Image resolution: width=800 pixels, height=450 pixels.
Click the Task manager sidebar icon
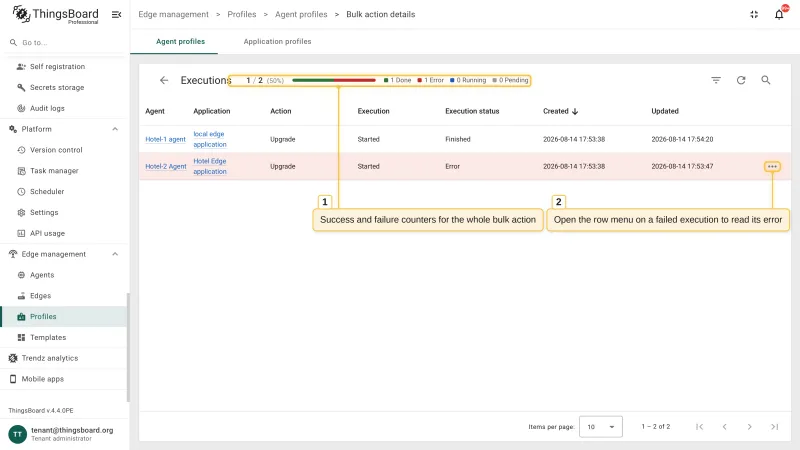[21, 171]
